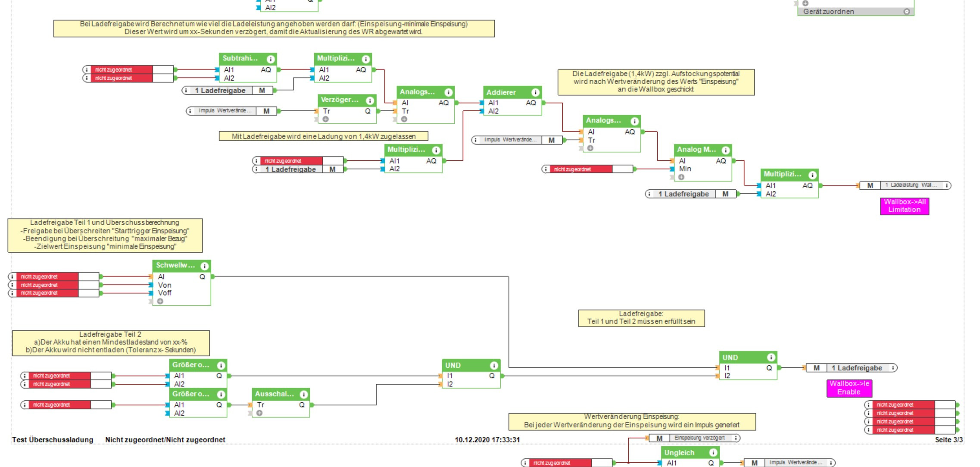Image resolution: width=980 pixels, height=467 pixels.
Task: Expand plus icon in Analog M... block
Action: [x=681, y=177]
